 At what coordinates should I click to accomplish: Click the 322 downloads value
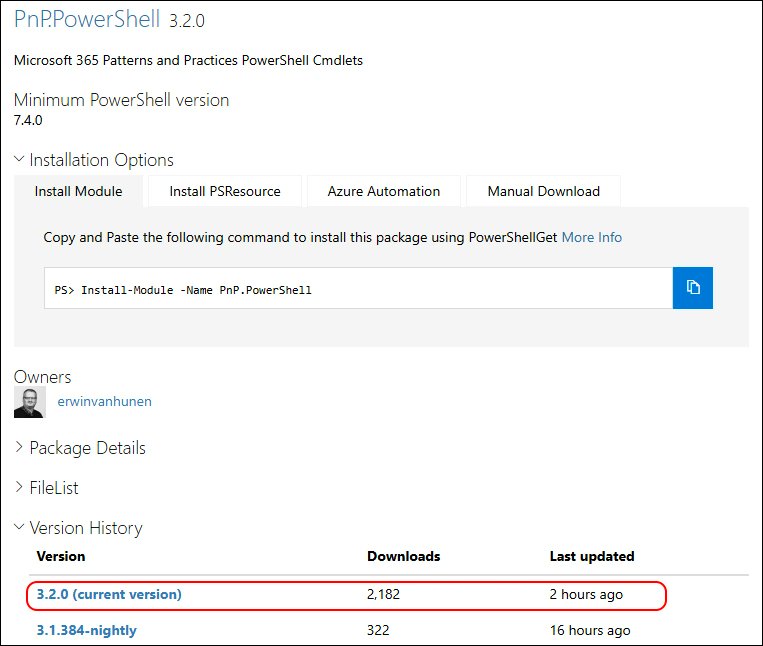[x=378, y=630]
